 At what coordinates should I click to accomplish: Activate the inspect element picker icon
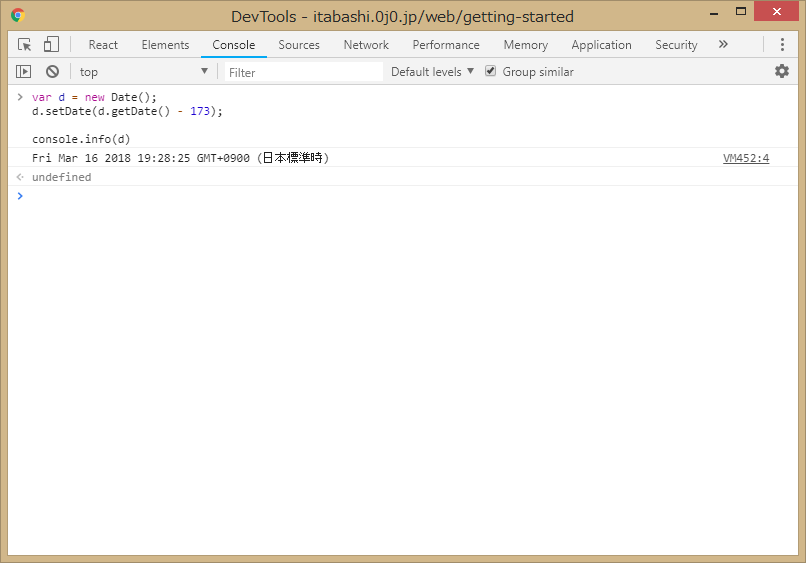(25, 45)
